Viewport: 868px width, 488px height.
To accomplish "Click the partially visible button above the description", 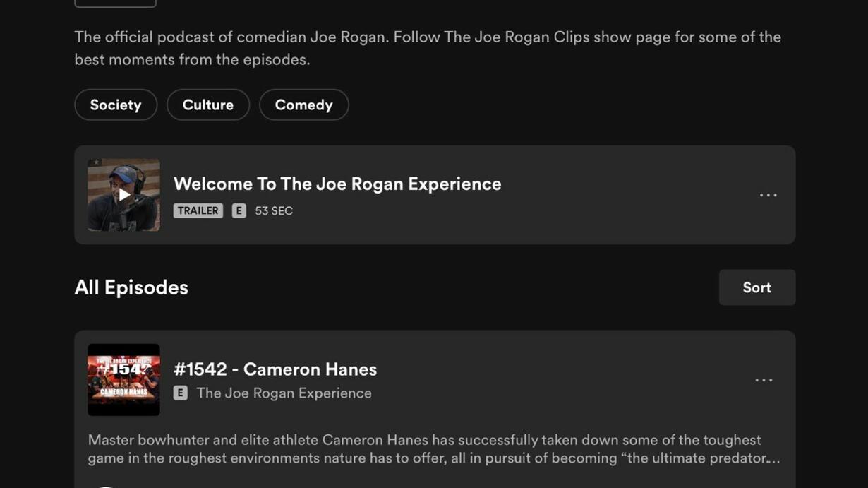I will (x=115, y=3).
